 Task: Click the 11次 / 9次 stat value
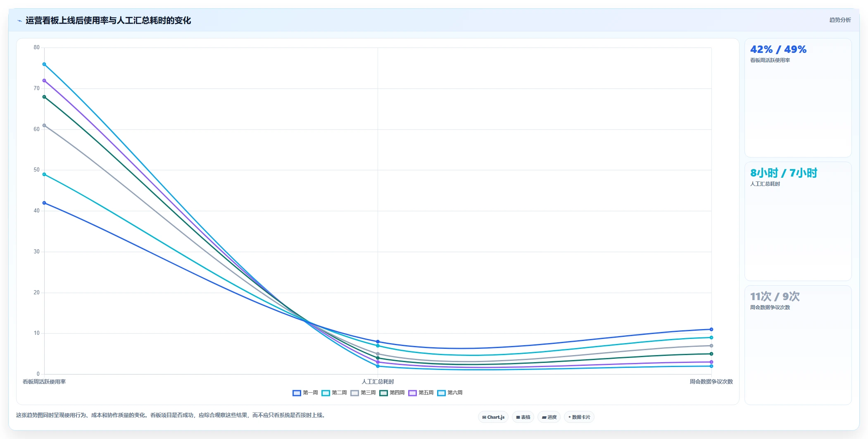pos(775,296)
